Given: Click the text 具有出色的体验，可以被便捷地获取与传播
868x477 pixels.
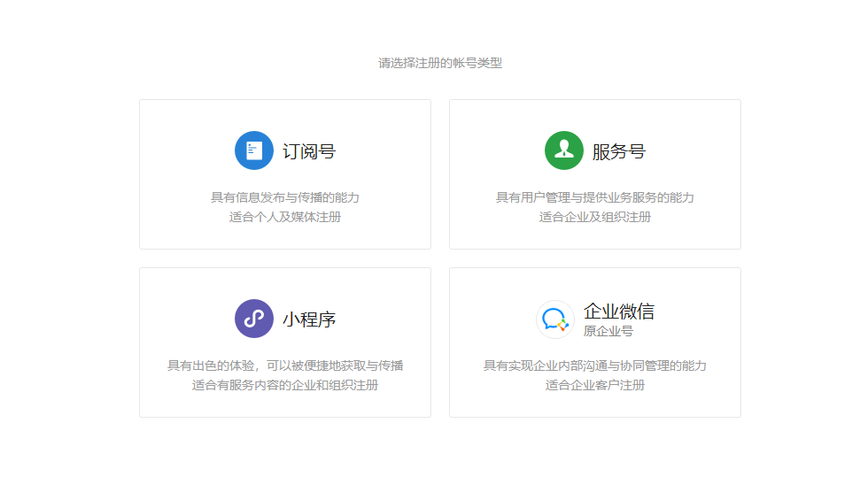Looking at the screenshot, I should tap(285, 365).
